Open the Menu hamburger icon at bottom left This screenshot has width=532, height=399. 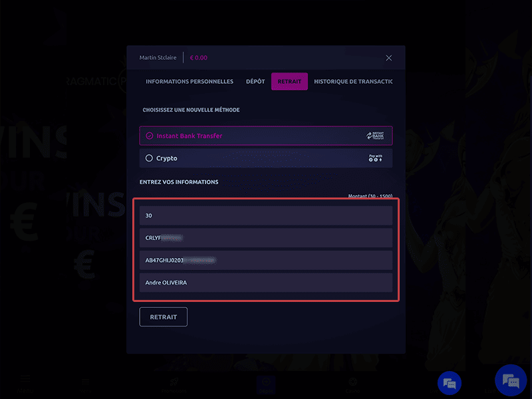click(x=25, y=379)
